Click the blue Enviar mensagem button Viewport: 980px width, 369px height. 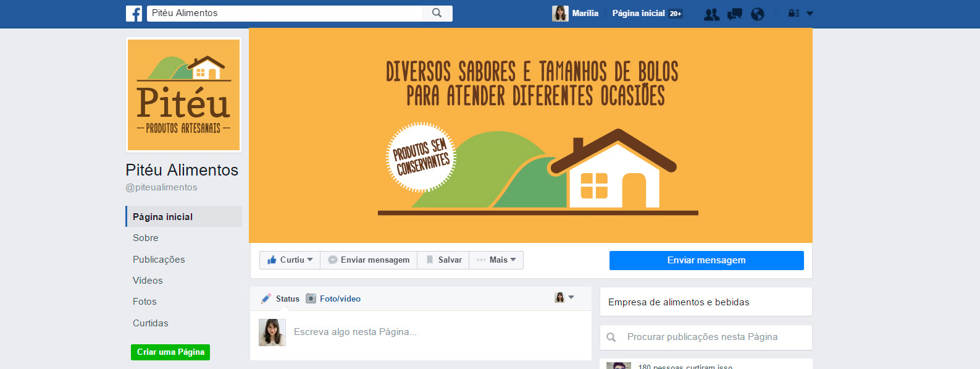pyautogui.click(x=706, y=260)
